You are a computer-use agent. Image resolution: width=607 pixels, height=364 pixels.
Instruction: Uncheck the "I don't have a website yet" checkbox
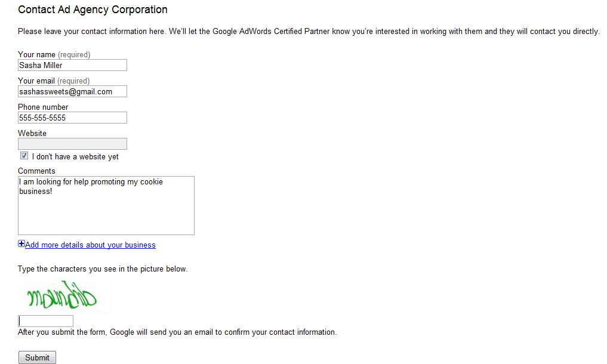tap(24, 156)
